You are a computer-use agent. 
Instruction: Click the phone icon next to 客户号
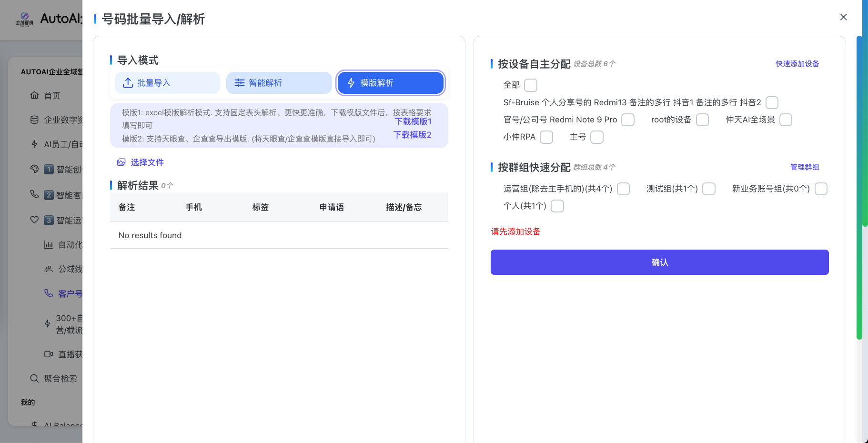pos(49,293)
